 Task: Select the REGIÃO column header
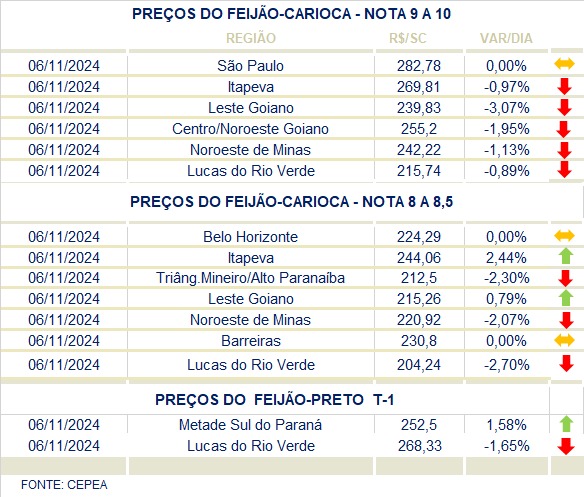[x=251, y=38]
